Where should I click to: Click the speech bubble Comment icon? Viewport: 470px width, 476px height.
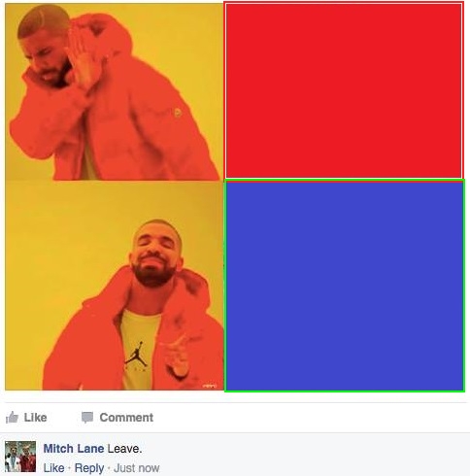coord(87,418)
